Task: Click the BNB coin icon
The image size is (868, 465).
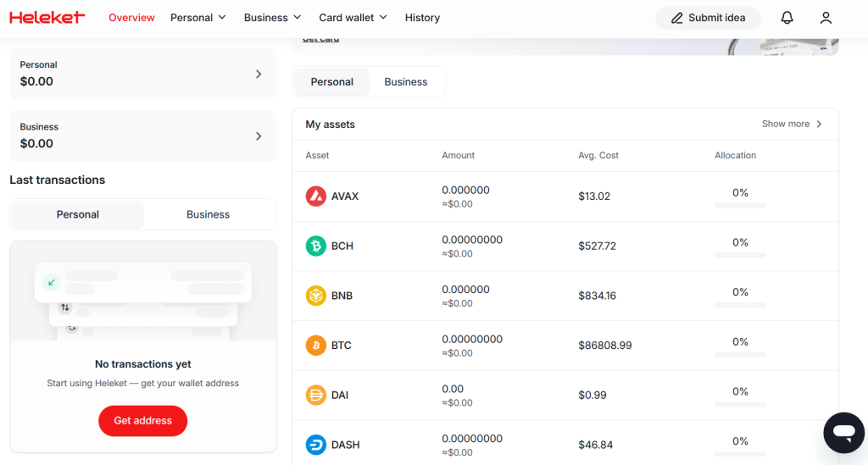Action: pos(315,296)
